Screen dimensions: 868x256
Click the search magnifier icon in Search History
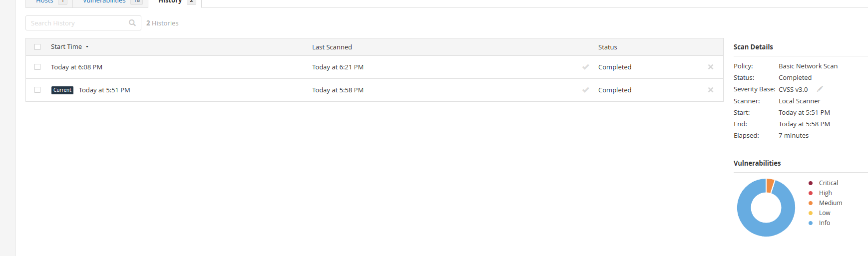tap(132, 23)
